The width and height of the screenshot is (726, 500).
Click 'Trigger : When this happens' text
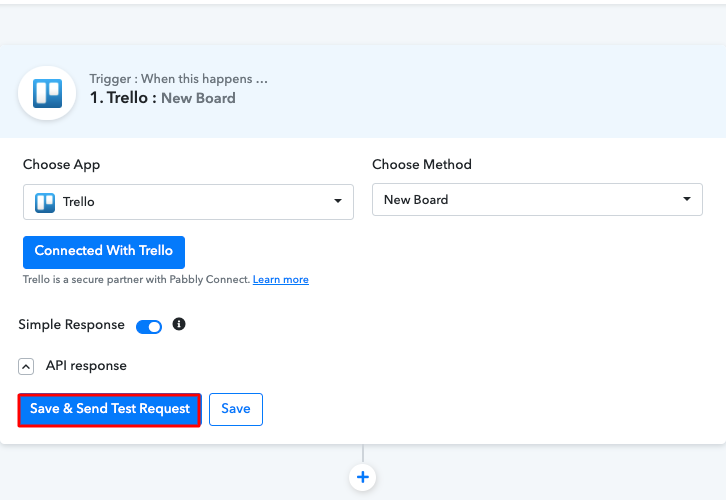[178, 79]
